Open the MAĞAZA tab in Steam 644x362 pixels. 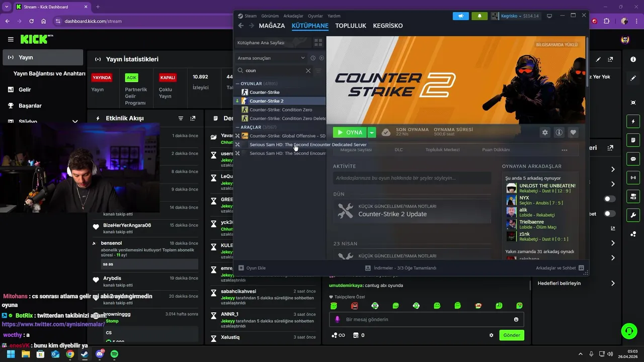(272, 26)
